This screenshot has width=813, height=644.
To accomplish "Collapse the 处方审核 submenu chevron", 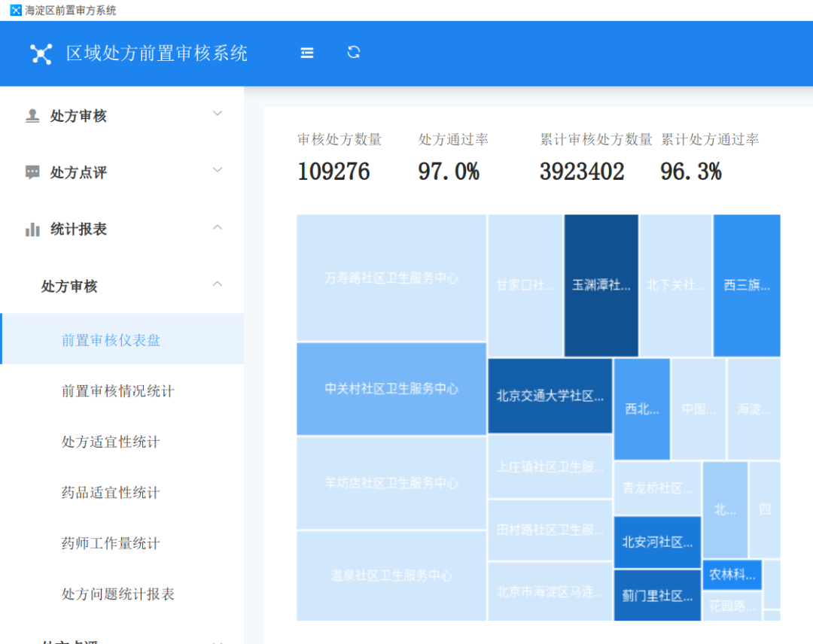I will point(218,284).
